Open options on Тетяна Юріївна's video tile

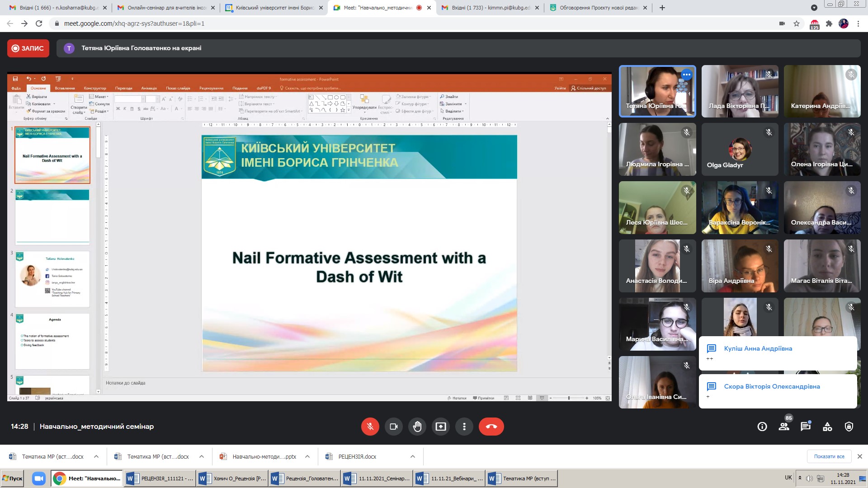[x=687, y=75]
